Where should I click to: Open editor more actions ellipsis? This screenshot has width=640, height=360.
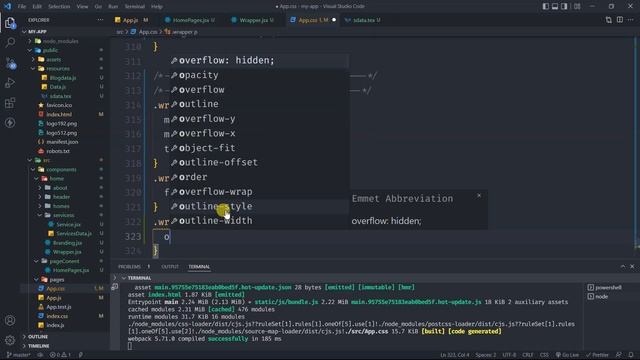tap(631, 20)
